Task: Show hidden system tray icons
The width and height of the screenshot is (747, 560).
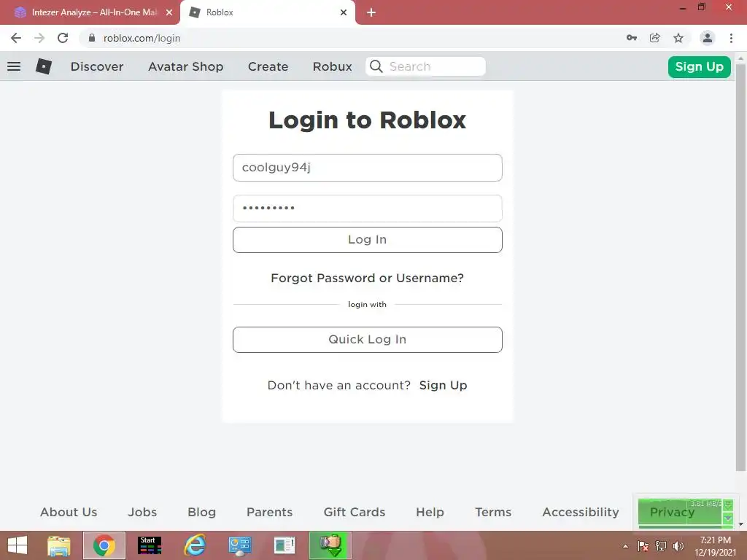Action: (625, 546)
